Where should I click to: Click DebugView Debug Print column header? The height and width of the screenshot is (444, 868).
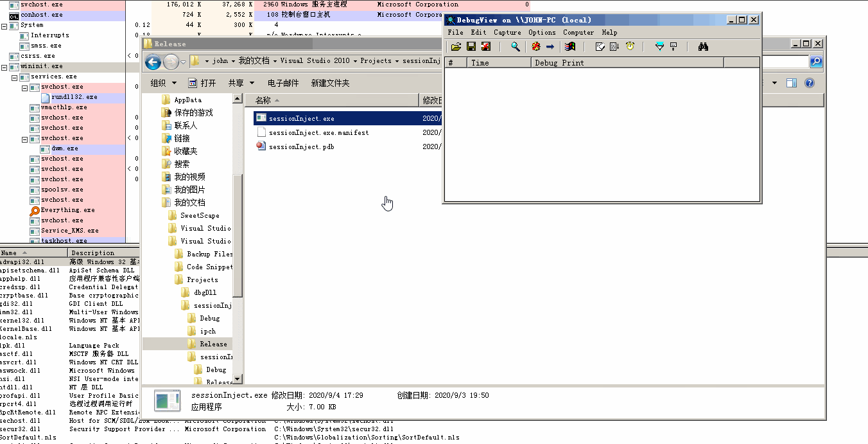[x=627, y=63]
